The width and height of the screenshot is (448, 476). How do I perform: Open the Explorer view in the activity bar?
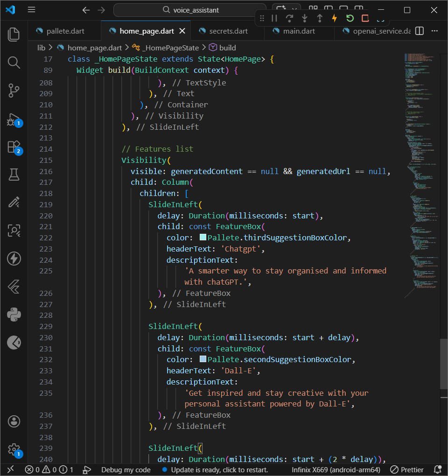[x=14, y=34]
